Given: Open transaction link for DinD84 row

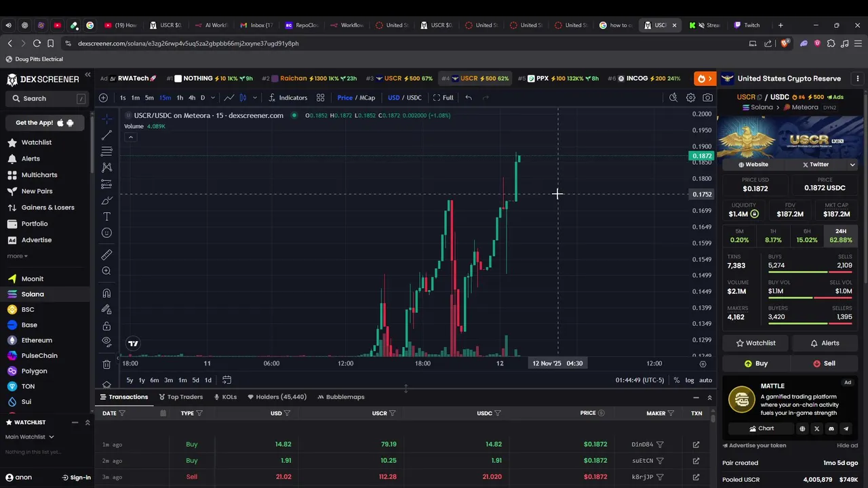Looking at the screenshot, I should click(696, 445).
